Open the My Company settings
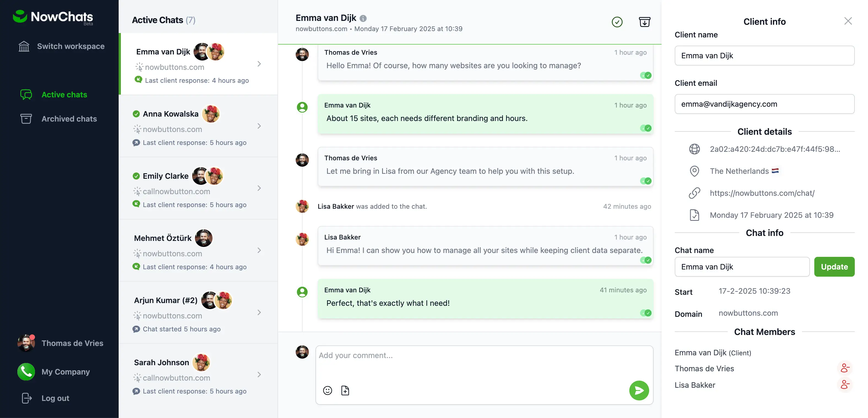The image size is (868, 418). click(66, 372)
